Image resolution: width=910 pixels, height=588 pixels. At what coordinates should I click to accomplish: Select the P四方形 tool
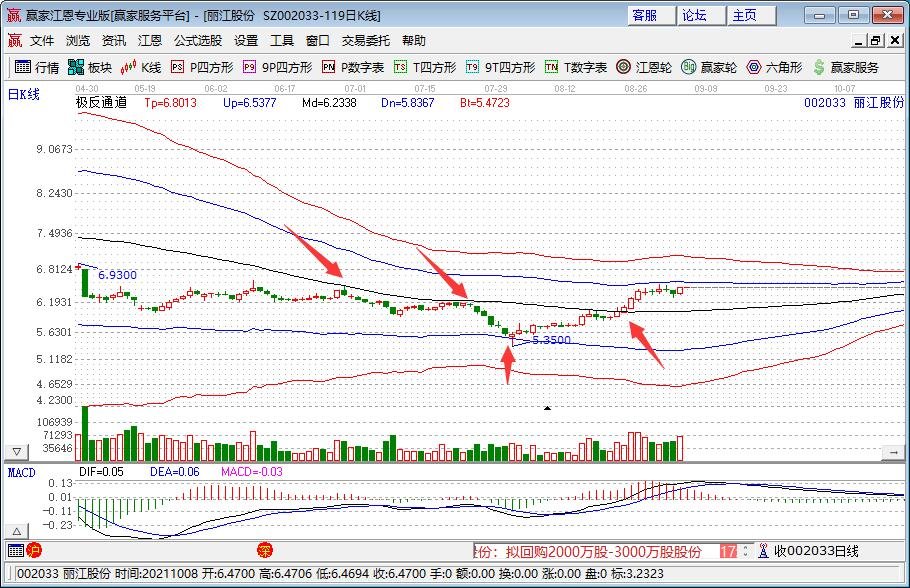[201, 68]
